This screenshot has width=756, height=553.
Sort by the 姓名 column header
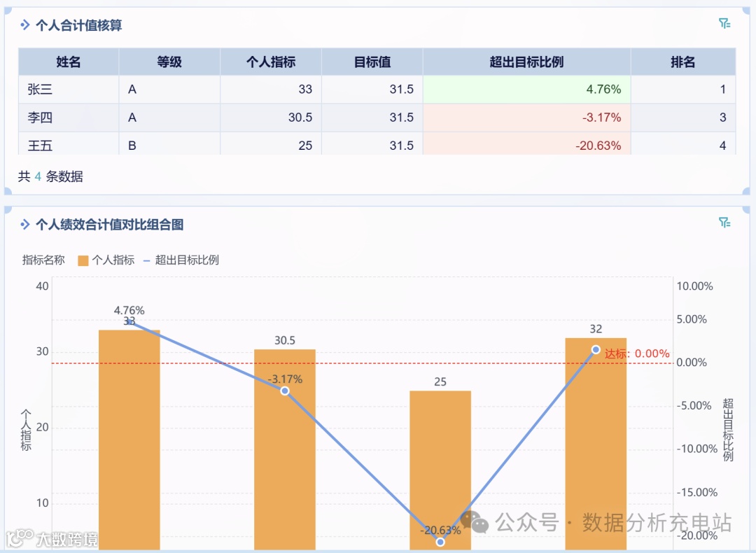coord(69,62)
